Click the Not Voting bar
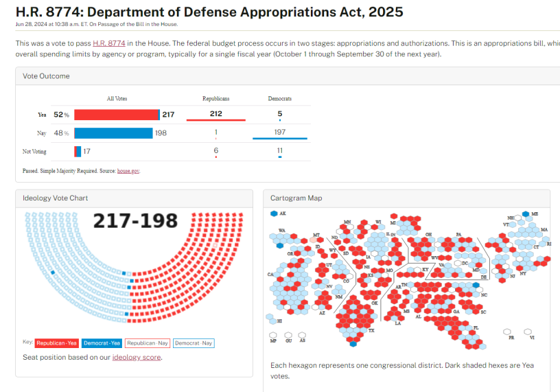Image resolution: width=560 pixels, height=392 pixels. (78, 152)
